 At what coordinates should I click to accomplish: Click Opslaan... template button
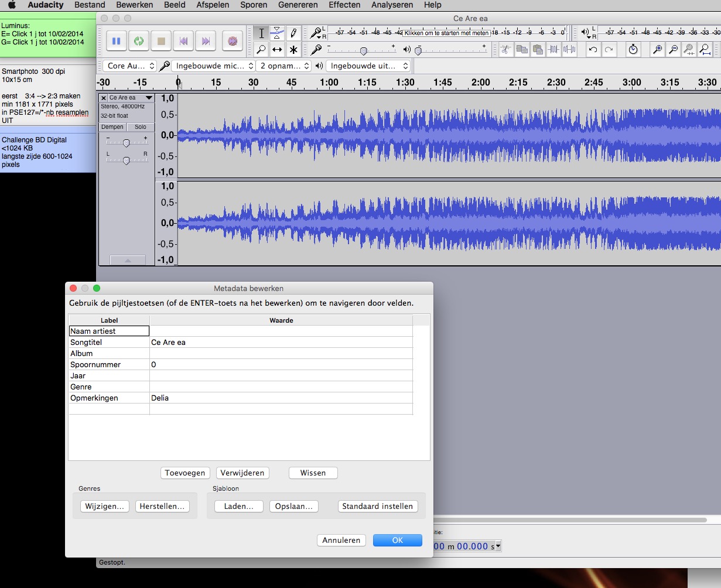click(x=294, y=506)
